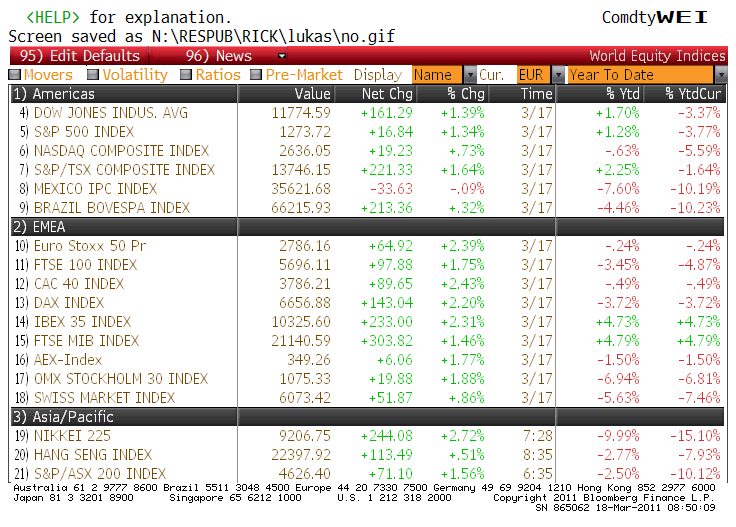The image size is (736, 527).
Task: Open the BRAZIL BOVESPA INDEX row
Action: tap(112, 208)
